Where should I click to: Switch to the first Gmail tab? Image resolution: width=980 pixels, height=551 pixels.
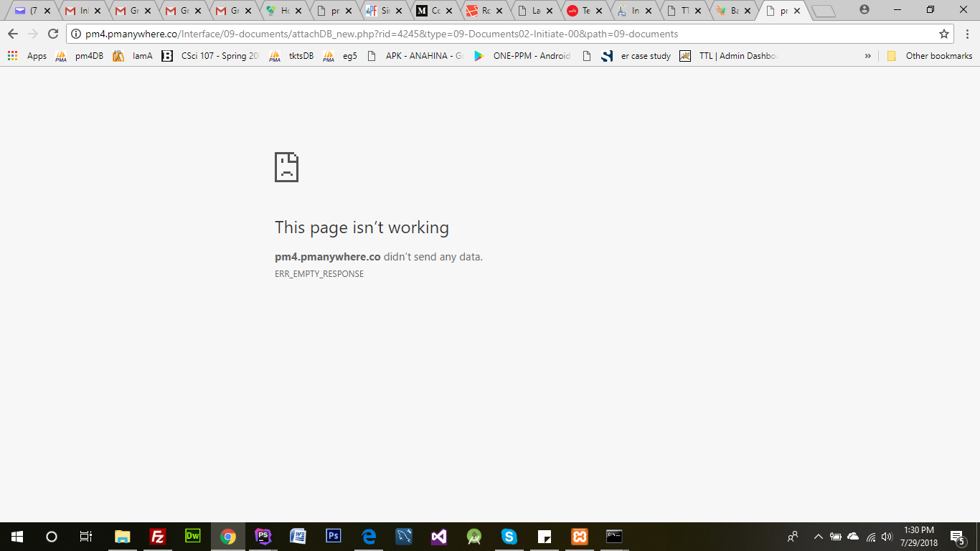click(78, 11)
